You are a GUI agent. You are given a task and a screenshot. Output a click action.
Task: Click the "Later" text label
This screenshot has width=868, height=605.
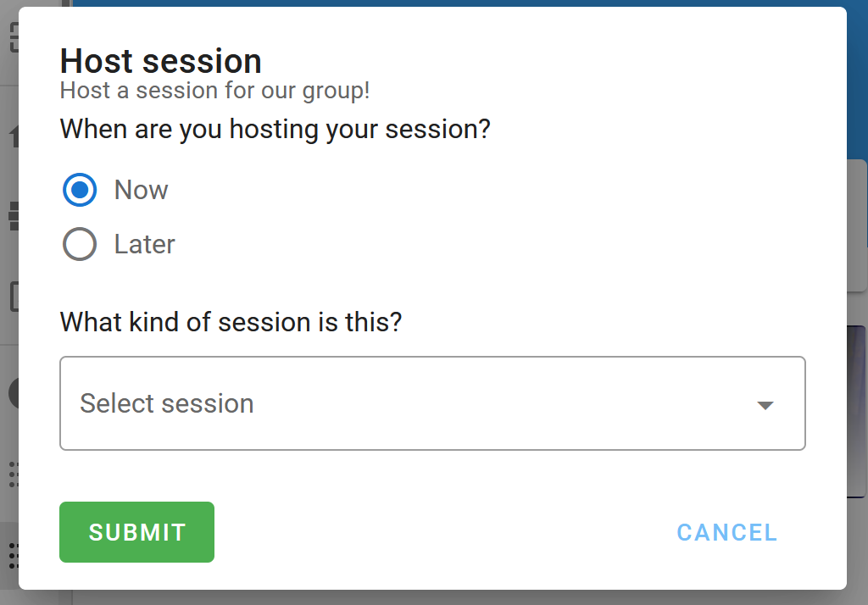144,244
